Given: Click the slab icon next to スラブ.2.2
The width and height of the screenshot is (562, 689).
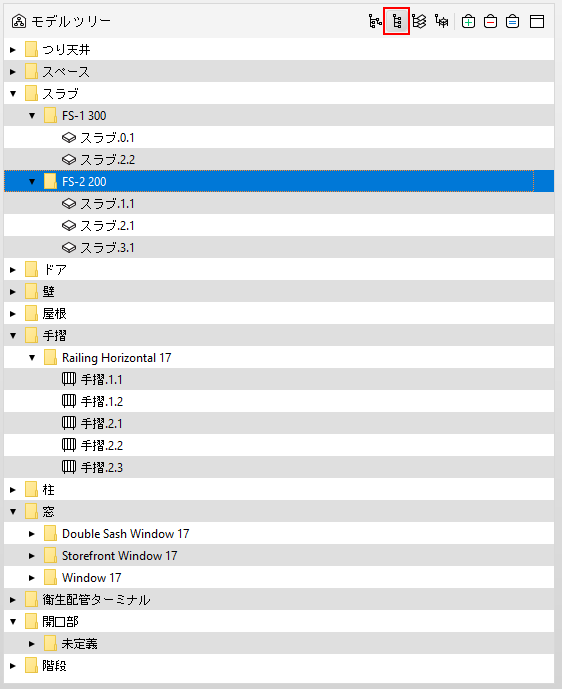Looking at the screenshot, I should click(x=69, y=160).
